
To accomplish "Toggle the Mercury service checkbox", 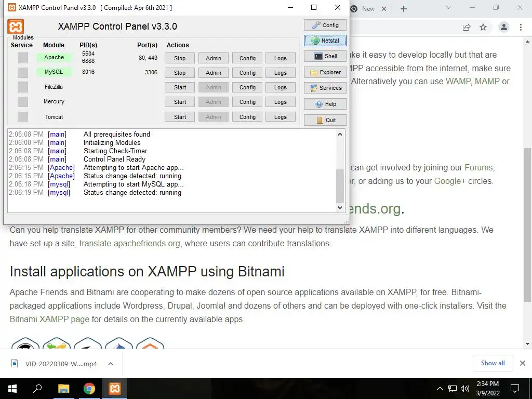I will coord(23,102).
